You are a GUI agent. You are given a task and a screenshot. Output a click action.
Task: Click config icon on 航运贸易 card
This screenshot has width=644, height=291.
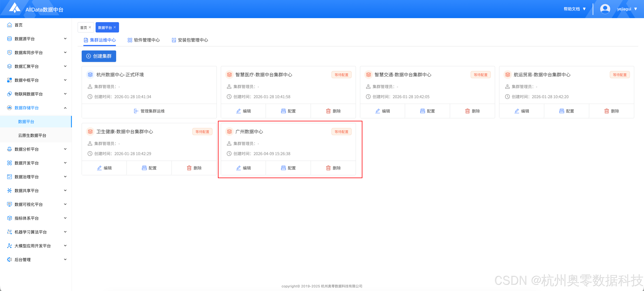561,111
